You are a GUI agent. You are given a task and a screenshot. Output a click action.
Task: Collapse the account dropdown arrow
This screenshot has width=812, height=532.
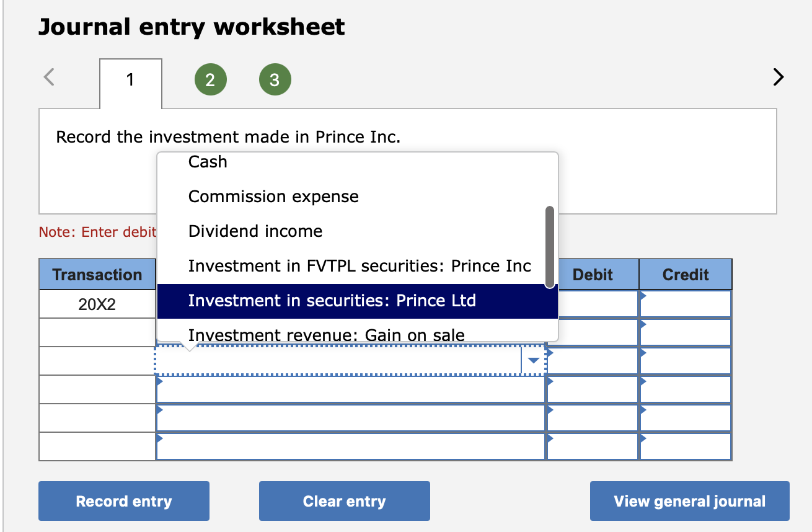[x=533, y=361]
